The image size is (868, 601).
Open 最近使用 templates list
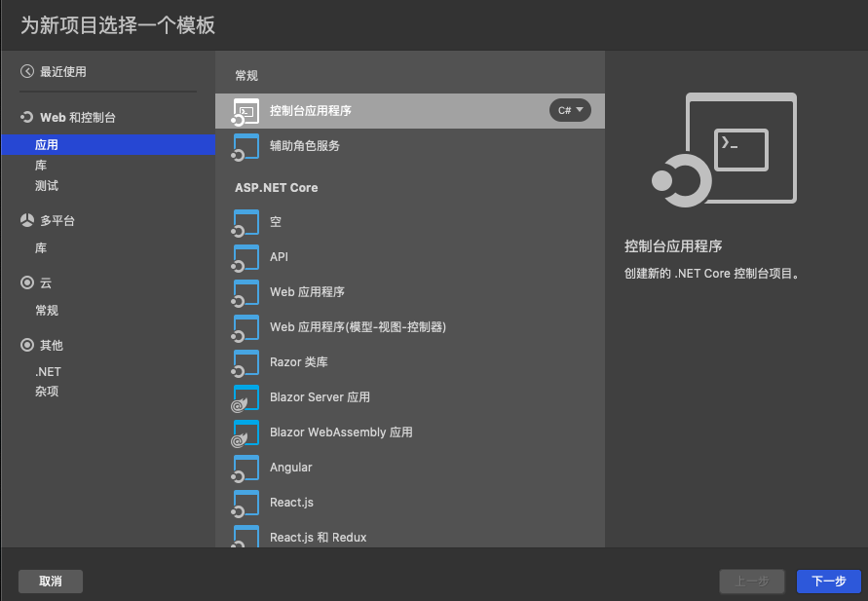pyautogui.click(x=63, y=71)
